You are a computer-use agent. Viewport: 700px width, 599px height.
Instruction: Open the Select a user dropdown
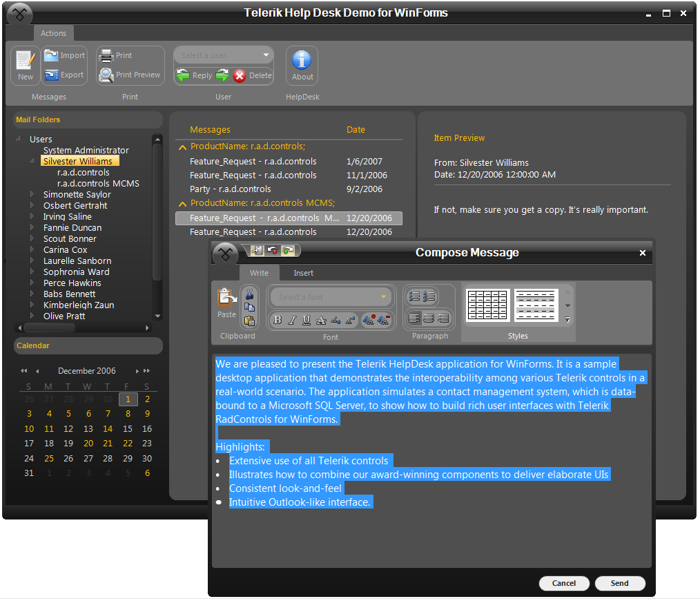pyautogui.click(x=266, y=55)
